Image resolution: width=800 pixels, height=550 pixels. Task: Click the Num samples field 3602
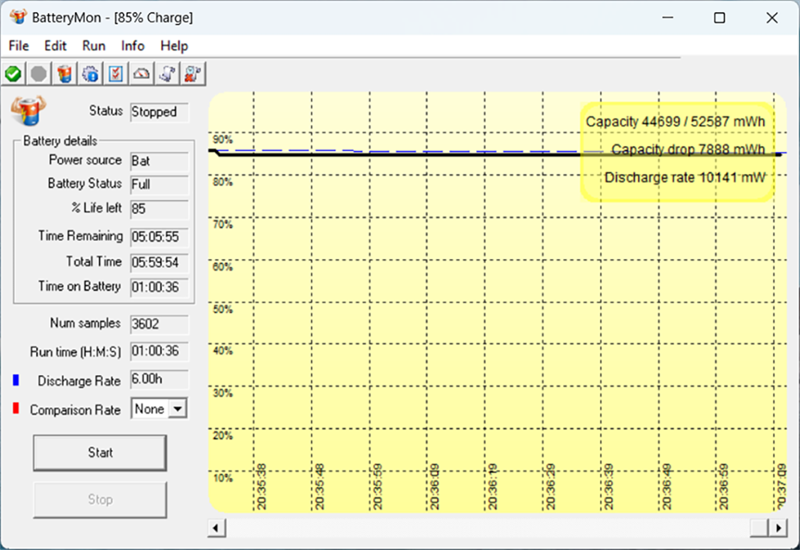159,324
